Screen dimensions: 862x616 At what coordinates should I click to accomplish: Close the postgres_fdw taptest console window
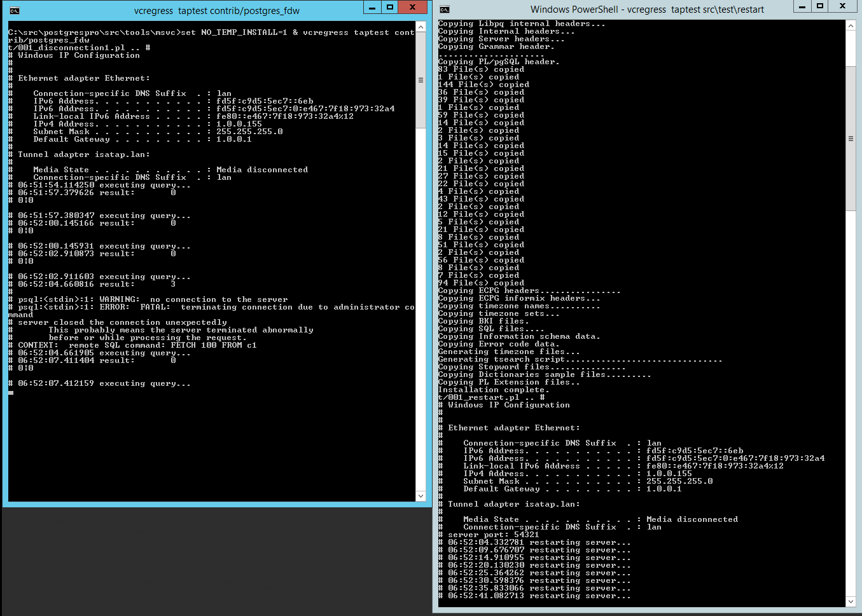(413, 8)
